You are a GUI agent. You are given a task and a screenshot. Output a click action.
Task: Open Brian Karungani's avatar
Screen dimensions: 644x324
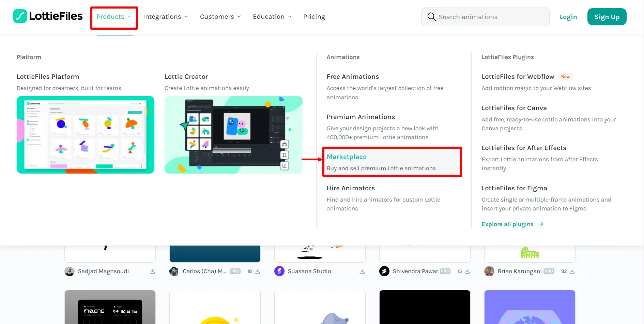[x=489, y=271]
